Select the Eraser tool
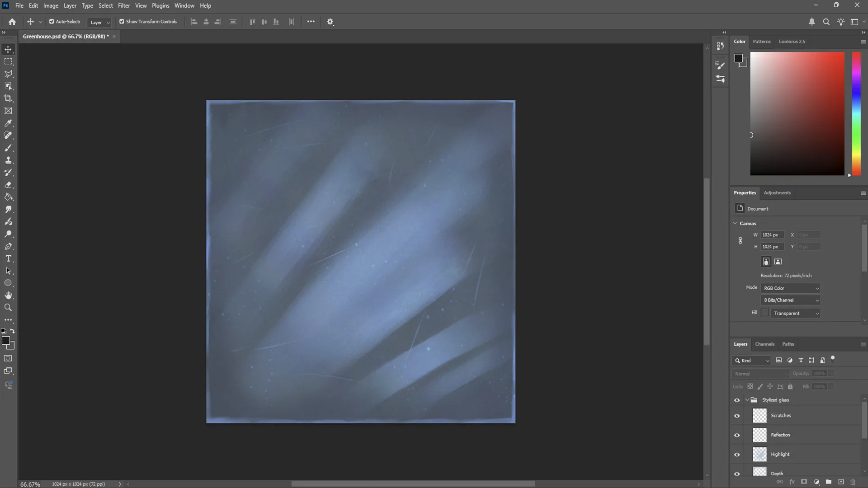 click(x=8, y=185)
